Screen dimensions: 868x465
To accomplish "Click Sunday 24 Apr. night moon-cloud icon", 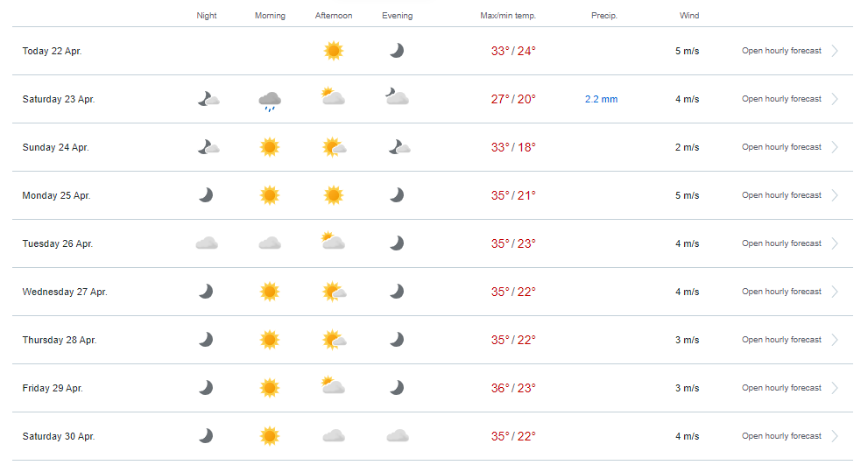I will [208, 147].
